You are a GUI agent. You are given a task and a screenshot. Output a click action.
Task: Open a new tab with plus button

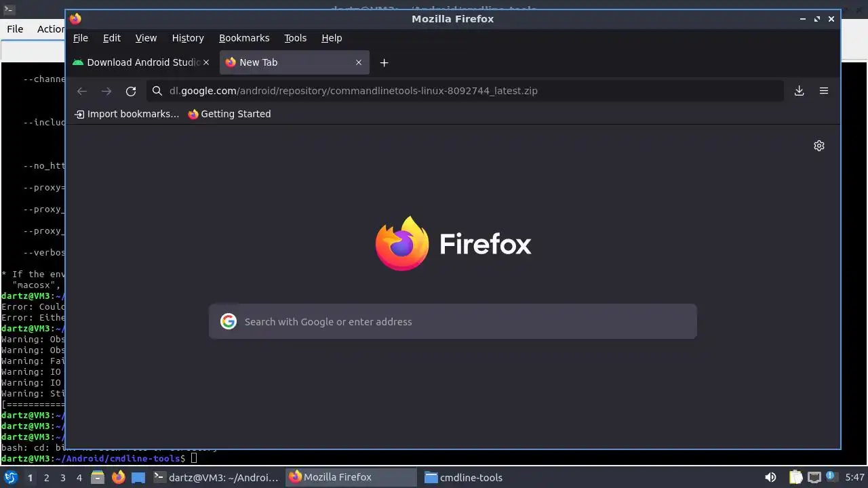(x=384, y=62)
